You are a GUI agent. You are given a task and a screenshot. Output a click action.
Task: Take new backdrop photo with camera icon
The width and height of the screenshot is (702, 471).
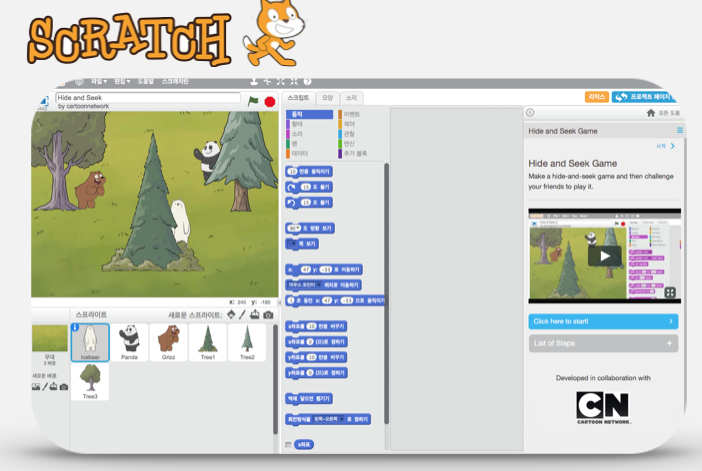[64, 387]
